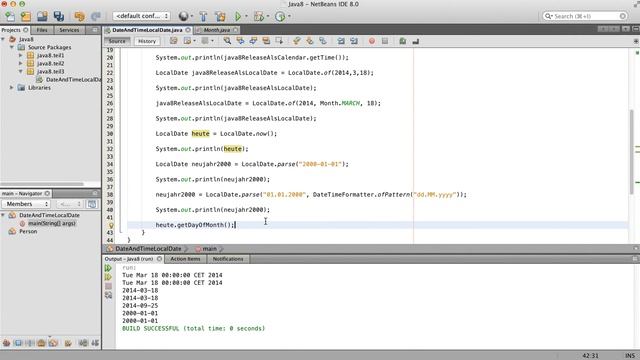Switch editor to History view
Screen dimensions: 640x360
pos(147,41)
